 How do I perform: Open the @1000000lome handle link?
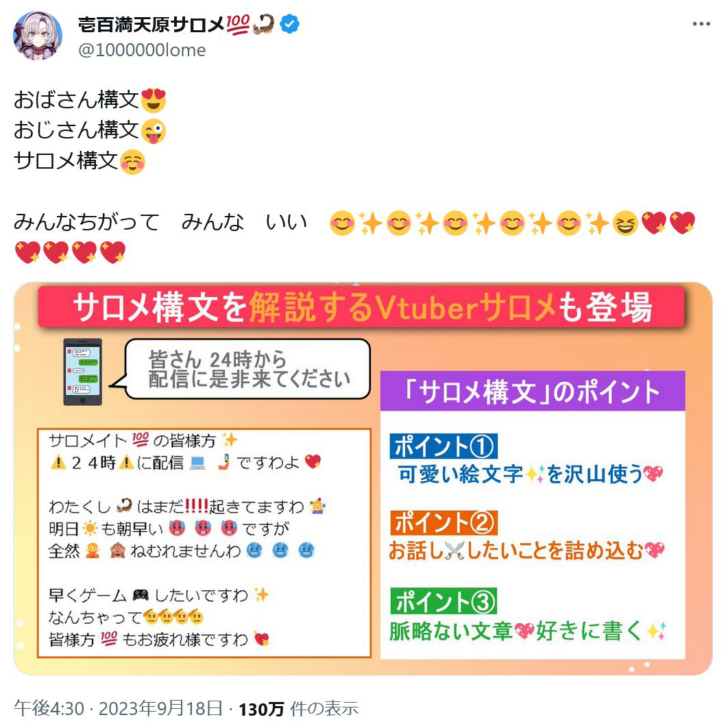point(142,50)
